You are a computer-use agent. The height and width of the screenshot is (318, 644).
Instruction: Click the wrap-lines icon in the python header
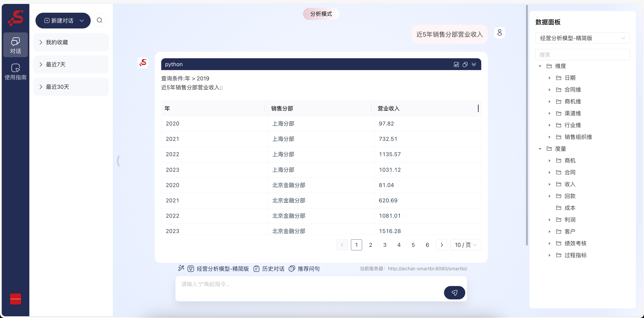pos(456,65)
